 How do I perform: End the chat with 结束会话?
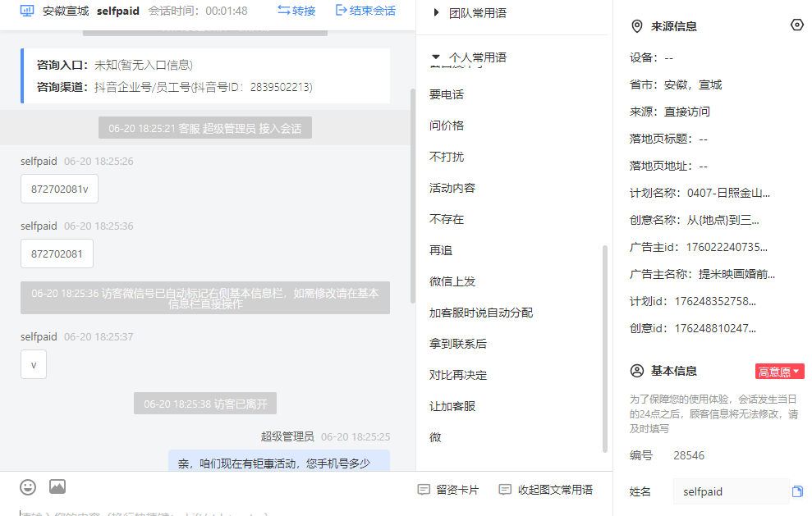[x=365, y=11]
